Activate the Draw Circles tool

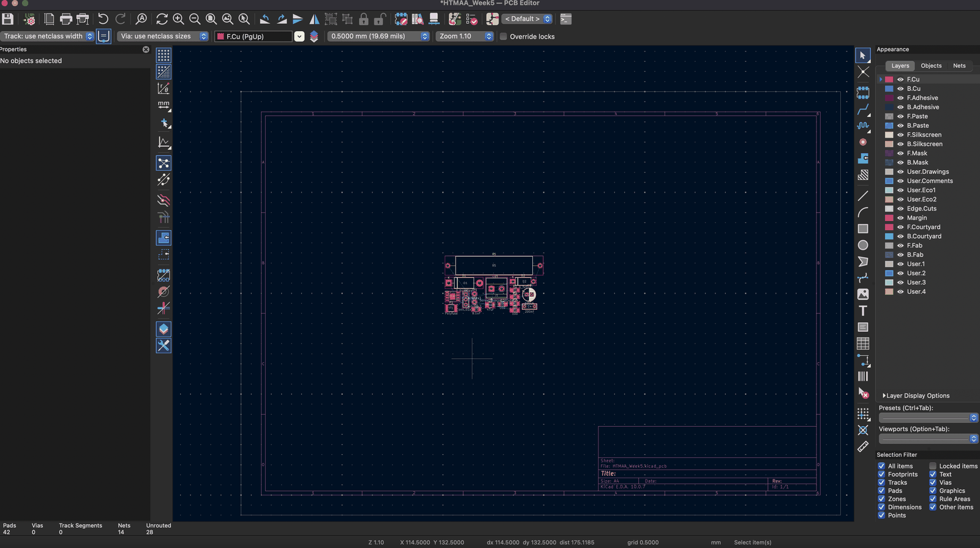tap(863, 245)
